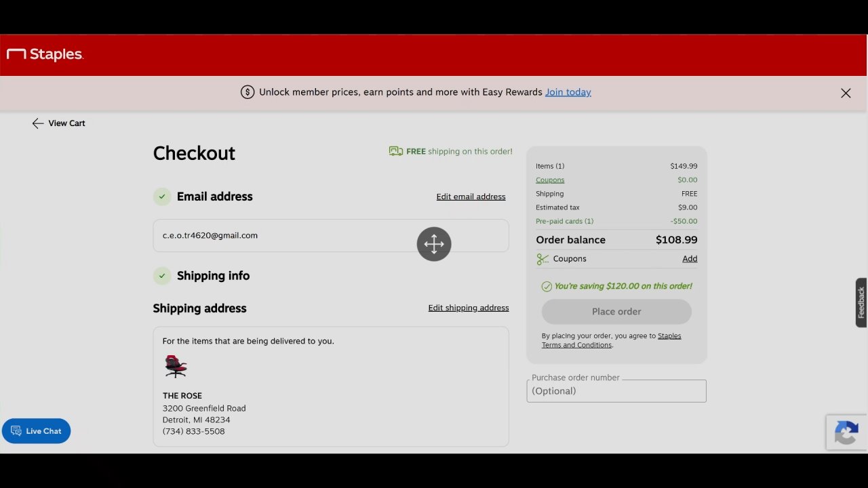
Task: Add a coupon via Add link
Action: 690,259
